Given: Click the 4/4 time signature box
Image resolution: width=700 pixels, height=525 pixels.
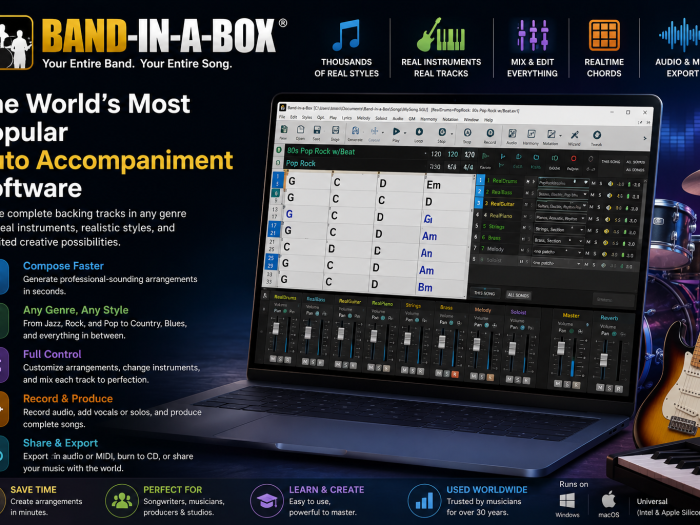Looking at the screenshot, I should 468,167.
